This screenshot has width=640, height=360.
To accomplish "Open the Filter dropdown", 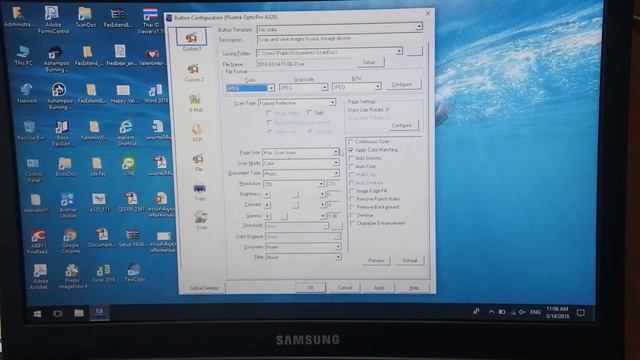I will (338, 258).
